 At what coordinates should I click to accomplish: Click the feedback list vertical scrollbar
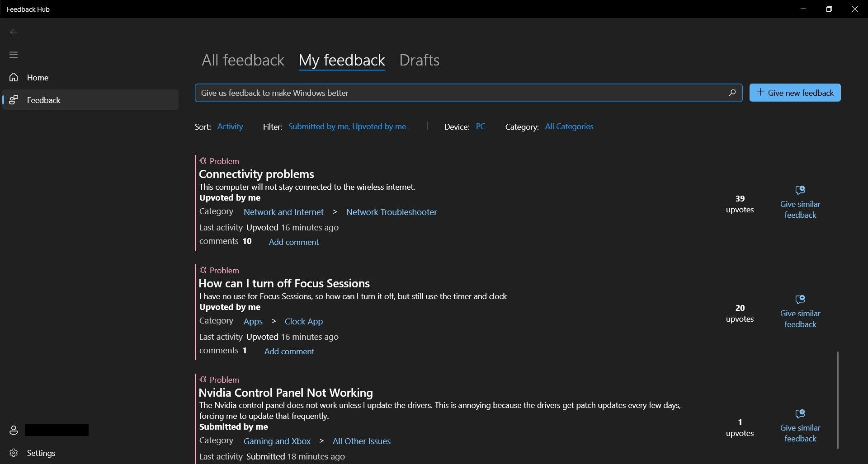pos(838,400)
